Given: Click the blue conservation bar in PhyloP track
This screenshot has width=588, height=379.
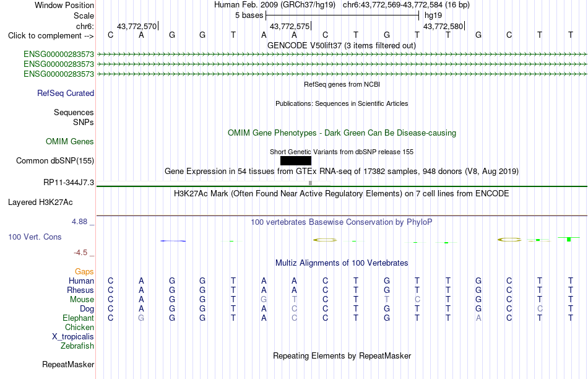Looking at the screenshot, I should point(173,241).
